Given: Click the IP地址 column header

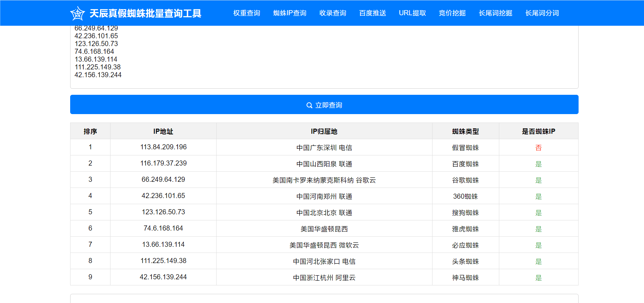Looking at the screenshot, I should coord(163,131).
